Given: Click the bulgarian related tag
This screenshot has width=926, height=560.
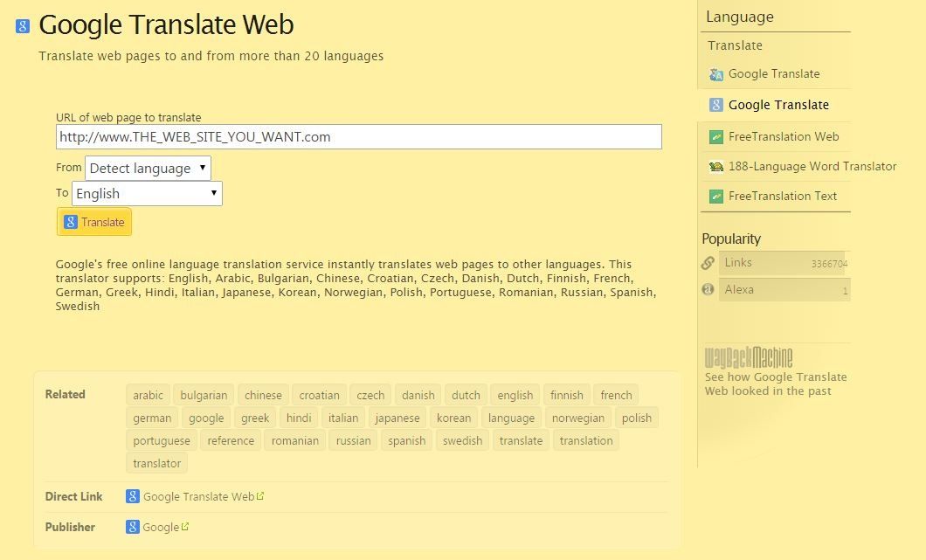Looking at the screenshot, I should (204, 395).
